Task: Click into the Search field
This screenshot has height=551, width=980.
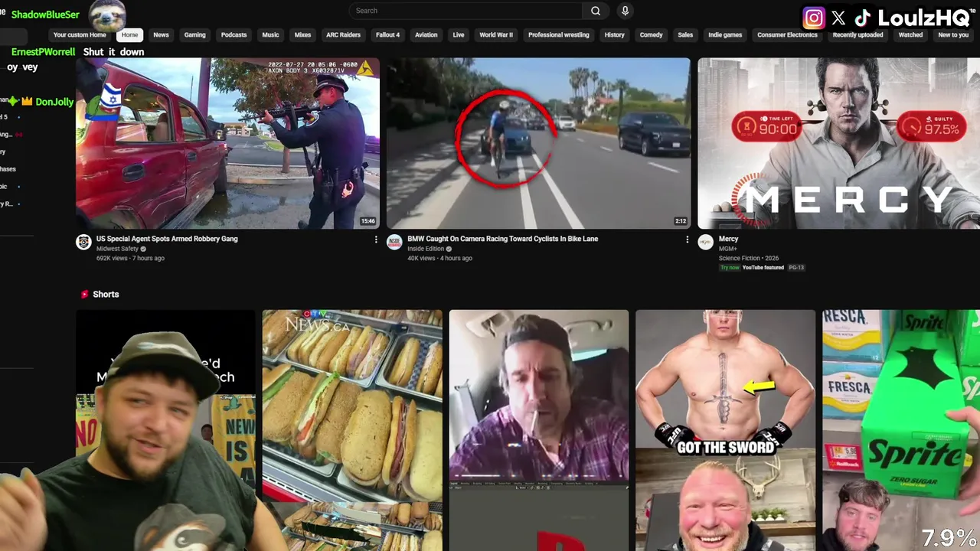Action: pos(465,11)
